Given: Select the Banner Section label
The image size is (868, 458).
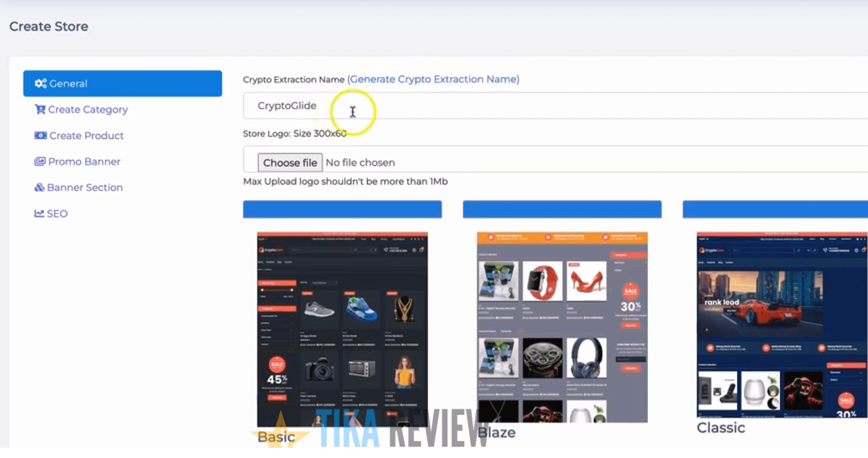Looking at the screenshot, I should coord(84,188).
